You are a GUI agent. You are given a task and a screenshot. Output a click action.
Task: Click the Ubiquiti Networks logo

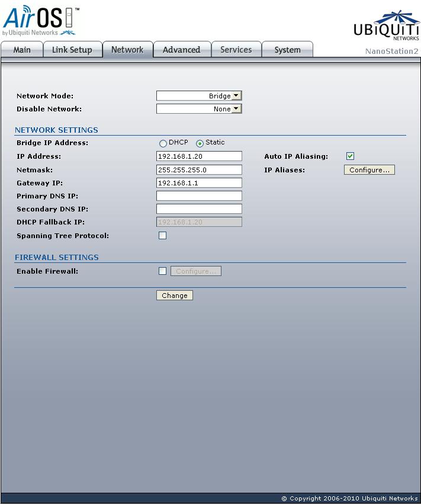tap(386, 25)
